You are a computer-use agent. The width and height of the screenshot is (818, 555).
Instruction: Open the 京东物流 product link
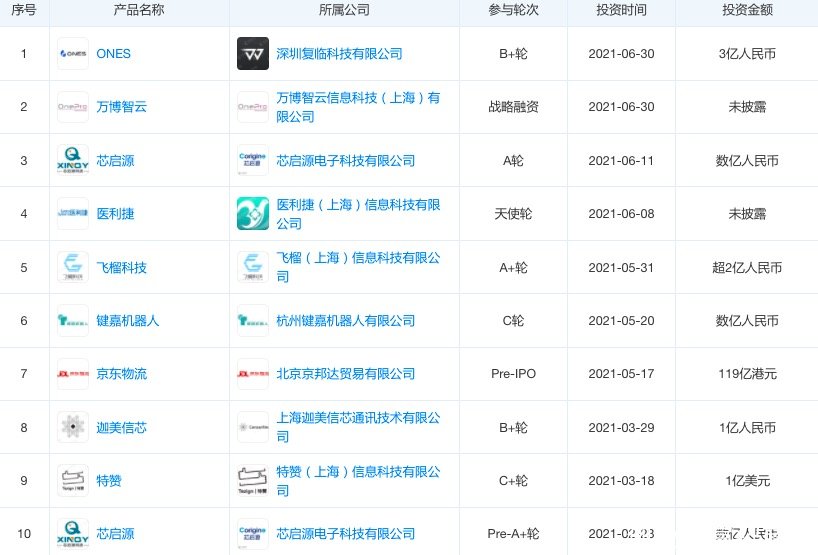[x=122, y=374]
